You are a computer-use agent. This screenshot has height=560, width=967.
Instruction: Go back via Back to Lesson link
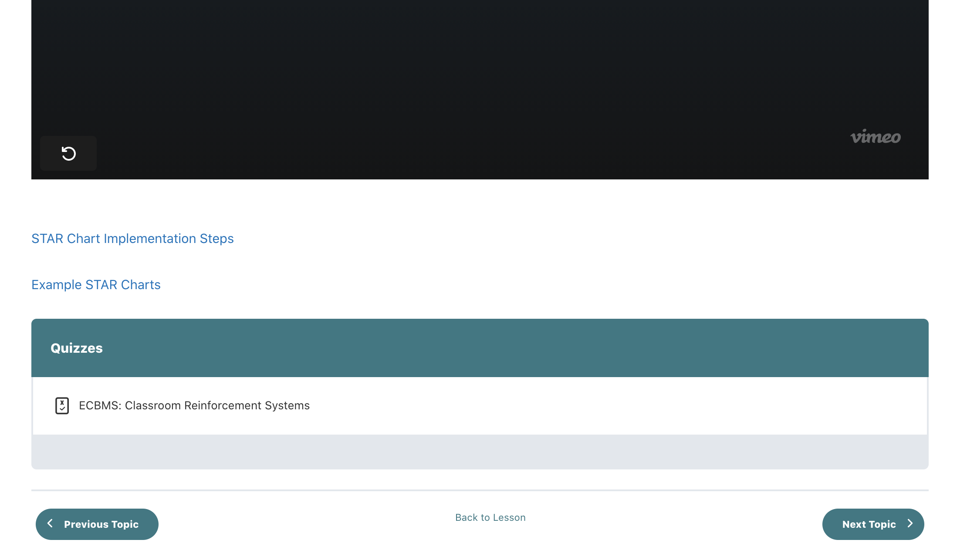(x=490, y=517)
